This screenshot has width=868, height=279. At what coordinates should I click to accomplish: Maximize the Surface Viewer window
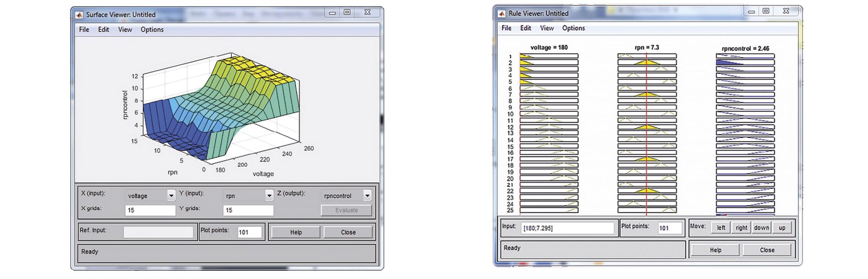(x=347, y=12)
